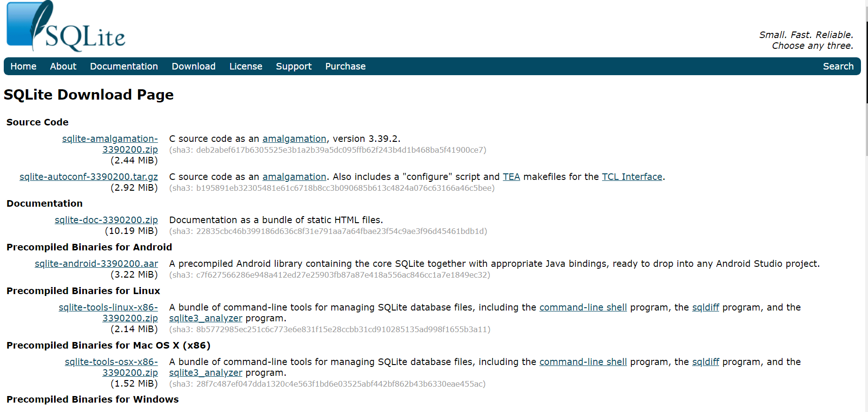Download the sqlite-android-3390200.aar library

(96, 264)
